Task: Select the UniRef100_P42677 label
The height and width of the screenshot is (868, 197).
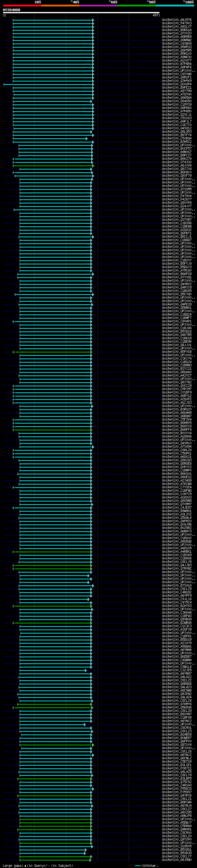Action: 177,199
